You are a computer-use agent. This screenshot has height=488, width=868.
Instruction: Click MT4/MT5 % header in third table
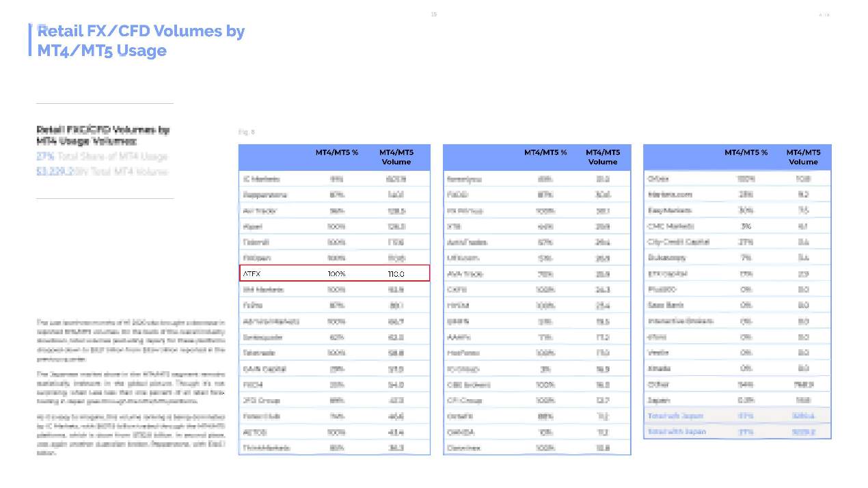click(746, 152)
